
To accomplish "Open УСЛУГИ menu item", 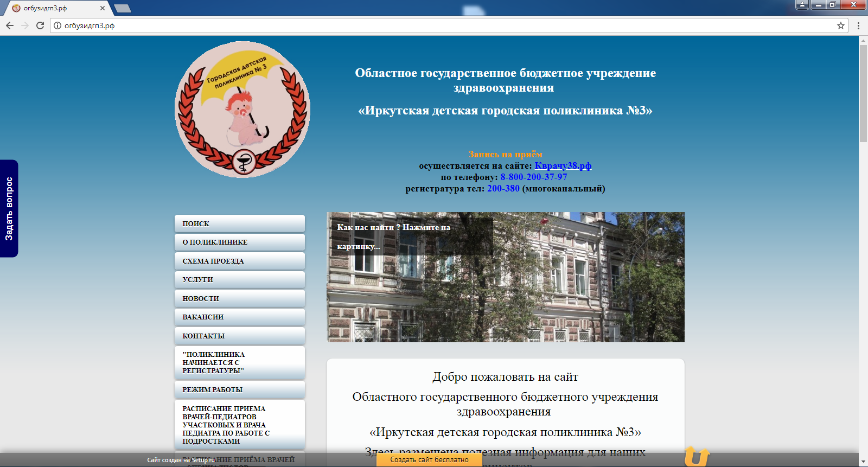I will coord(240,279).
